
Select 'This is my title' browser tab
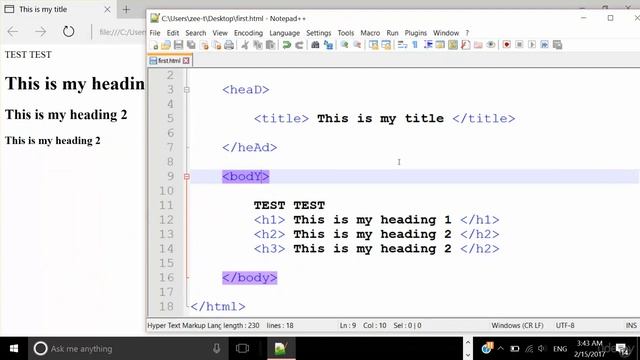click(x=58, y=9)
